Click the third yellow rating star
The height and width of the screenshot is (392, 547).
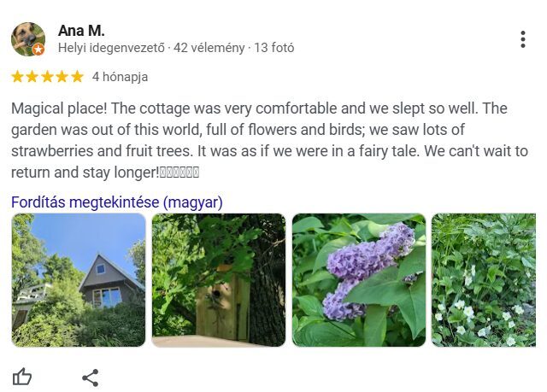point(47,77)
